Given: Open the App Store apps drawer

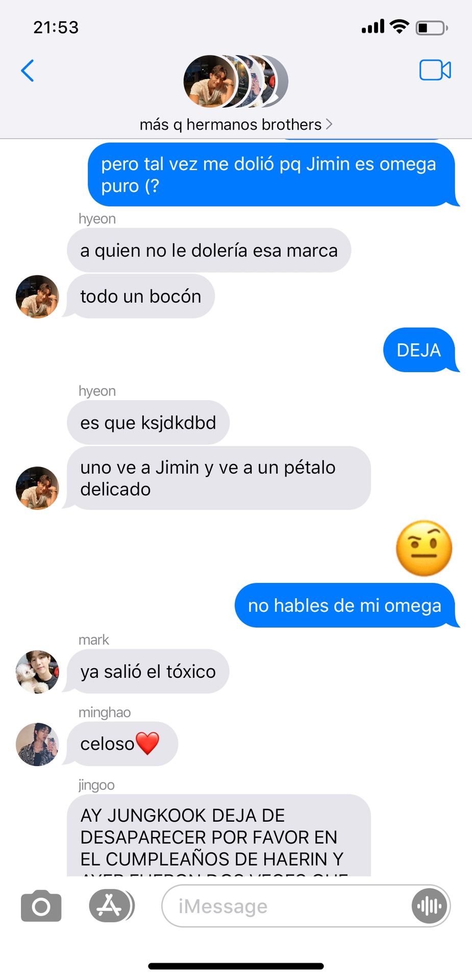Looking at the screenshot, I should (x=112, y=906).
